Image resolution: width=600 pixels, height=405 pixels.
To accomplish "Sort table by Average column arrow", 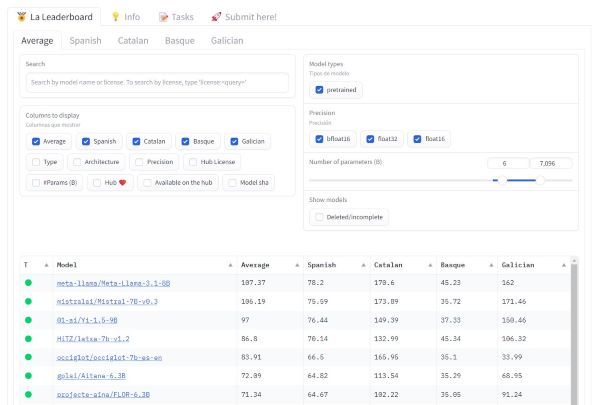I will [296, 265].
